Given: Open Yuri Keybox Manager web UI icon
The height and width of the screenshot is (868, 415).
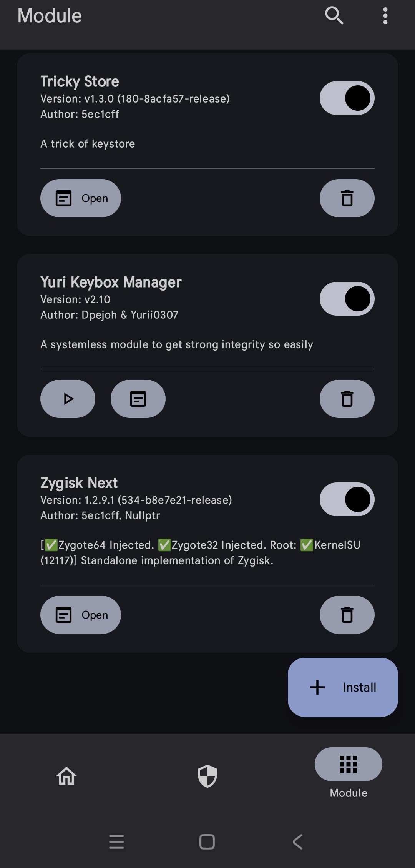Looking at the screenshot, I should pyautogui.click(x=138, y=399).
